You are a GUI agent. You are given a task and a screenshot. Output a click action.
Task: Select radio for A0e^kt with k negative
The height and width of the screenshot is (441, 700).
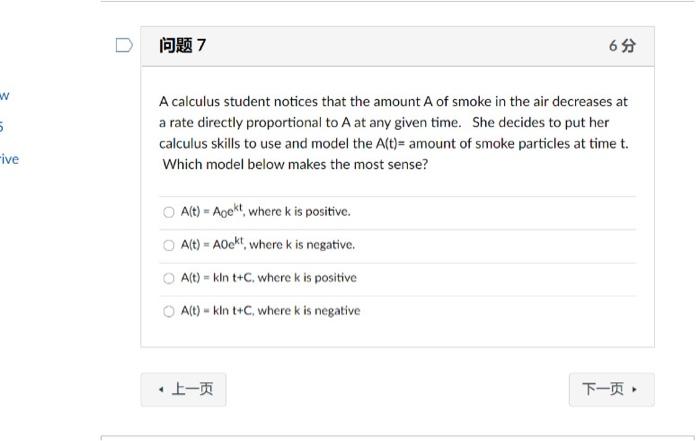168,245
